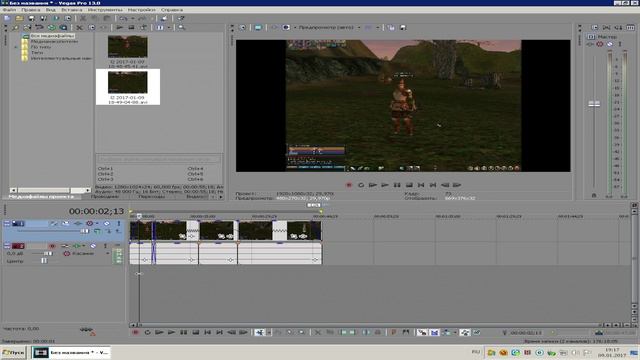Viewport: 640px width, 360px height.
Task: Open the edit tool selector dropdown arrow
Action: tap(268, 333)
